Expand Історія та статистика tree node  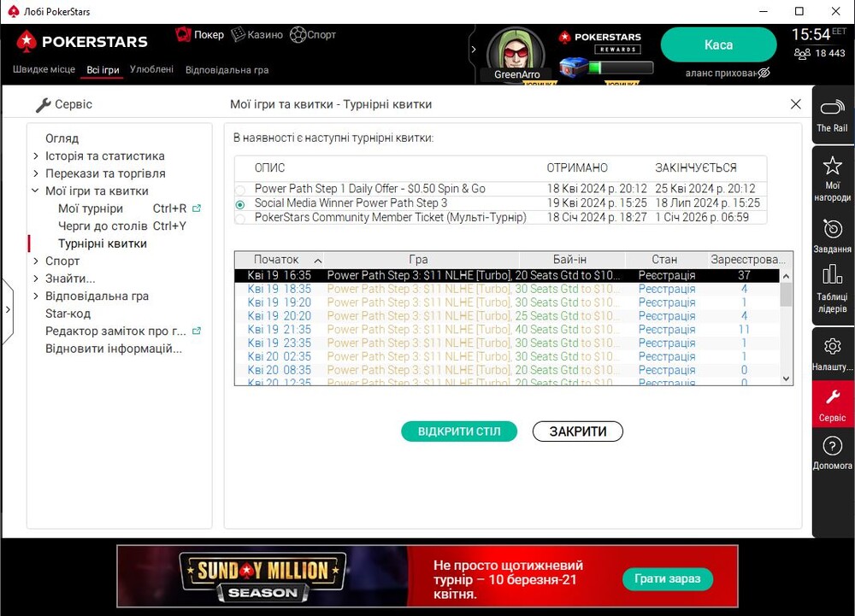(36, 156)
